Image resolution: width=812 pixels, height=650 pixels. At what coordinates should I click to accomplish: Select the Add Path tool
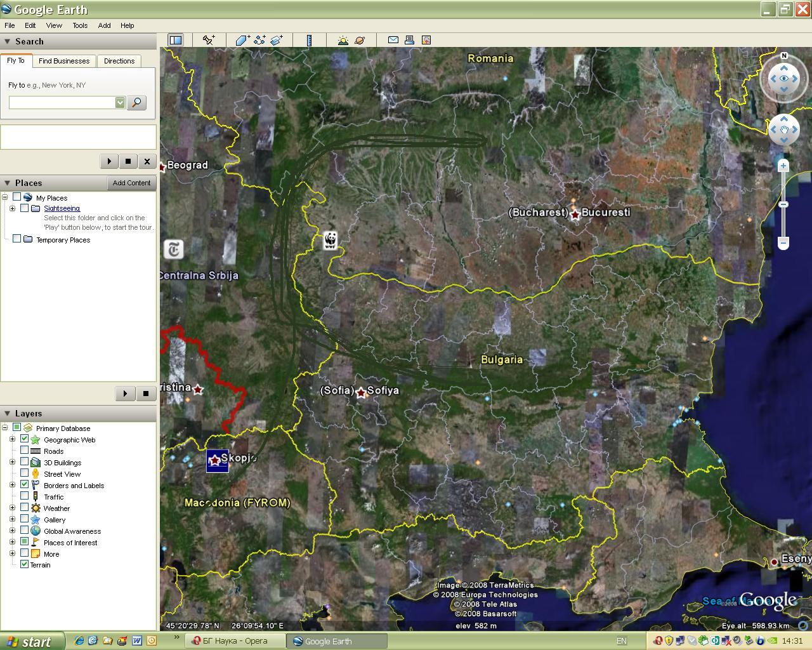tap(259, 40)
